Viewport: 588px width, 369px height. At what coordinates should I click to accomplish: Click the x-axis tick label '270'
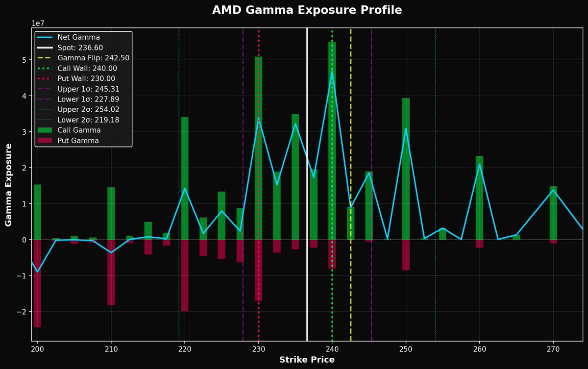click(553, 349)
